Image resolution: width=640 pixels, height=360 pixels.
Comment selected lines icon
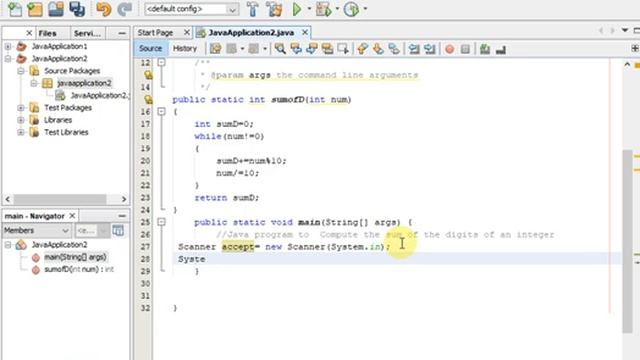(485, 49)
